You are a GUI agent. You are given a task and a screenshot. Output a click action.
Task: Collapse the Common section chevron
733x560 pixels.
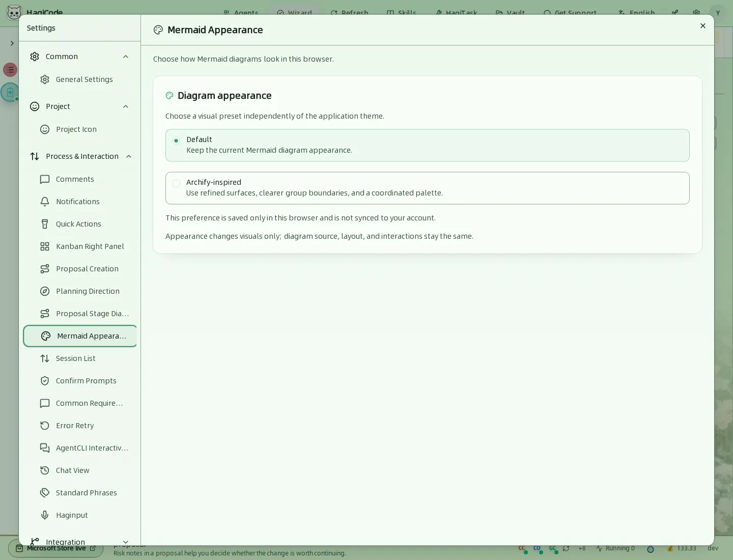pyautogui.click(x=126, y=57)
